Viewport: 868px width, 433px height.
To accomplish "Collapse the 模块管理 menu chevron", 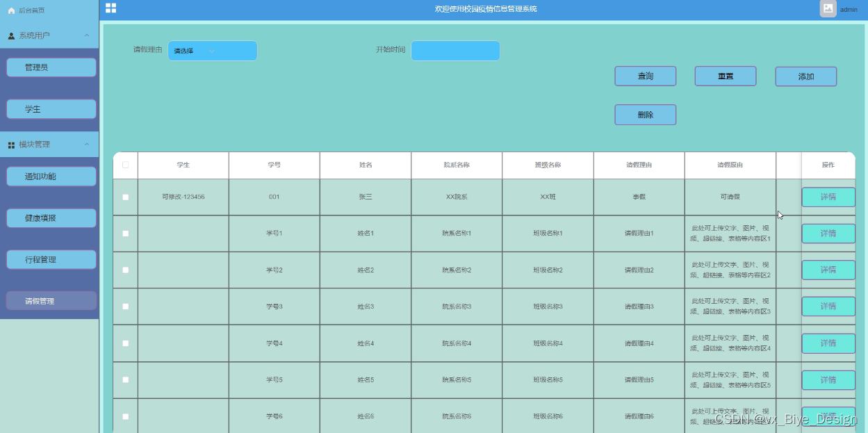I will pyautogui.click(x=86, y=145).
